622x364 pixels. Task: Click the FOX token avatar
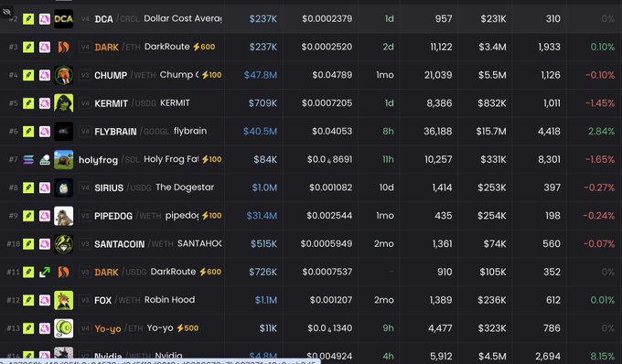click(x=63, y=300)
